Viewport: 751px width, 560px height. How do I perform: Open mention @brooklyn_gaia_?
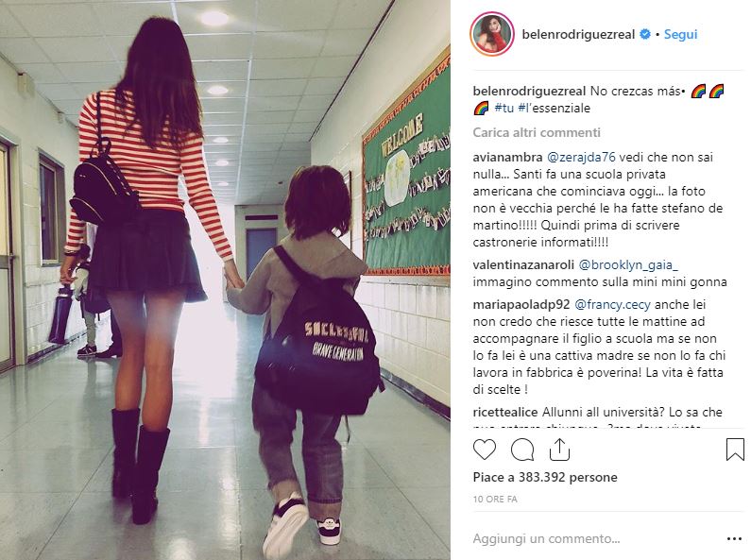pyautogui.click(x=628, y=265)
